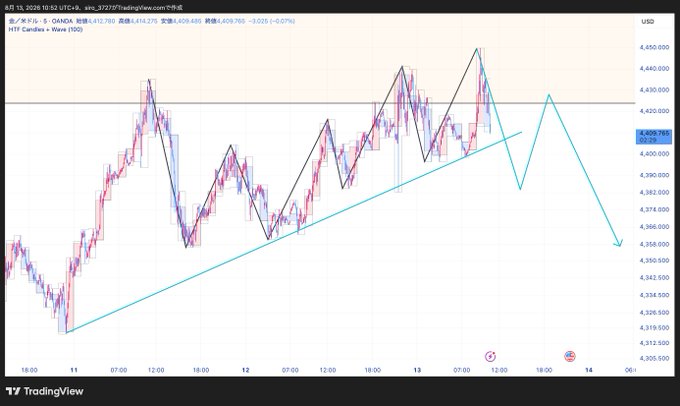Click the 4,440.000 price axis label
The image size is (680, 406).
pos(654,69)
